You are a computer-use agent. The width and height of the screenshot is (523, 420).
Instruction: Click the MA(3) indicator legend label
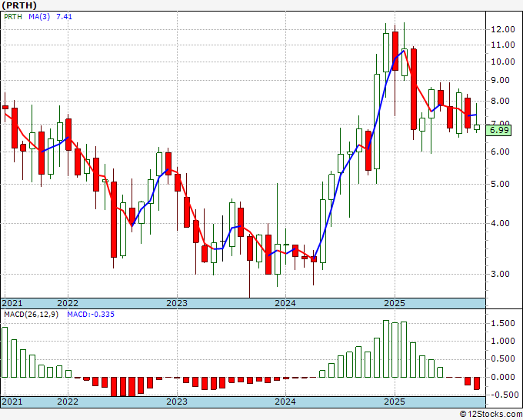point(39,16)
